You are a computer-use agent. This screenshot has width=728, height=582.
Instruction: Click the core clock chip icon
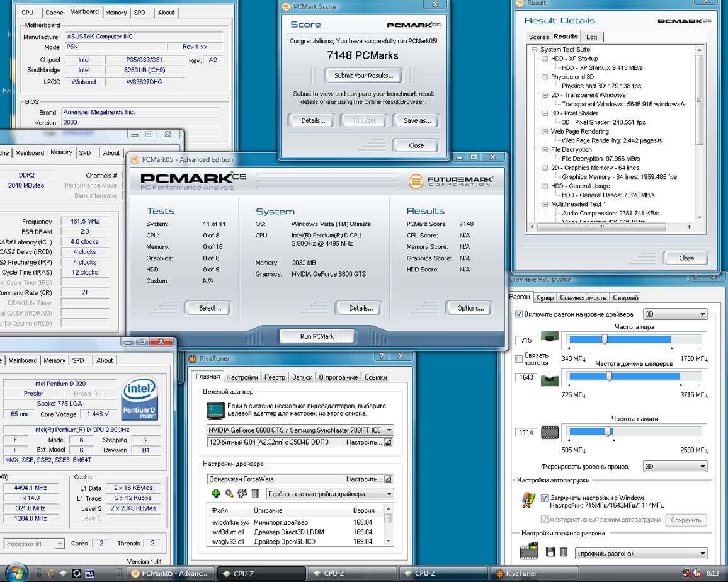coord(549,337)
